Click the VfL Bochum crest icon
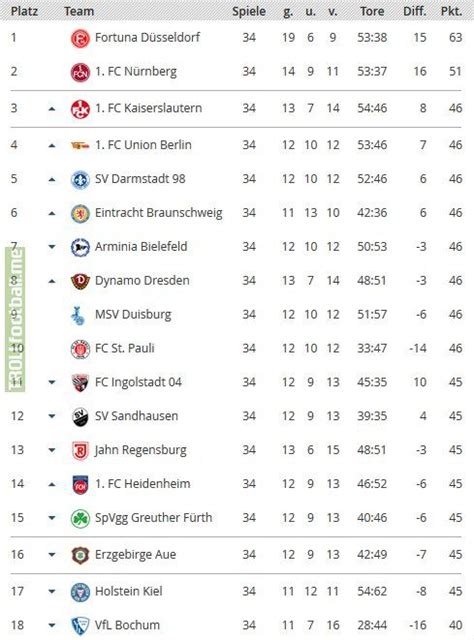 [x=80, y=626]
